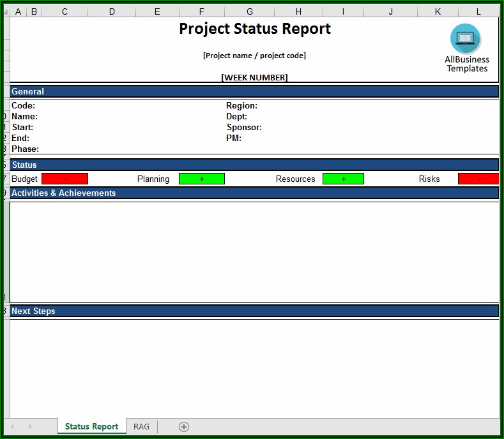Click the Project Status Report title

pos(254,29)
